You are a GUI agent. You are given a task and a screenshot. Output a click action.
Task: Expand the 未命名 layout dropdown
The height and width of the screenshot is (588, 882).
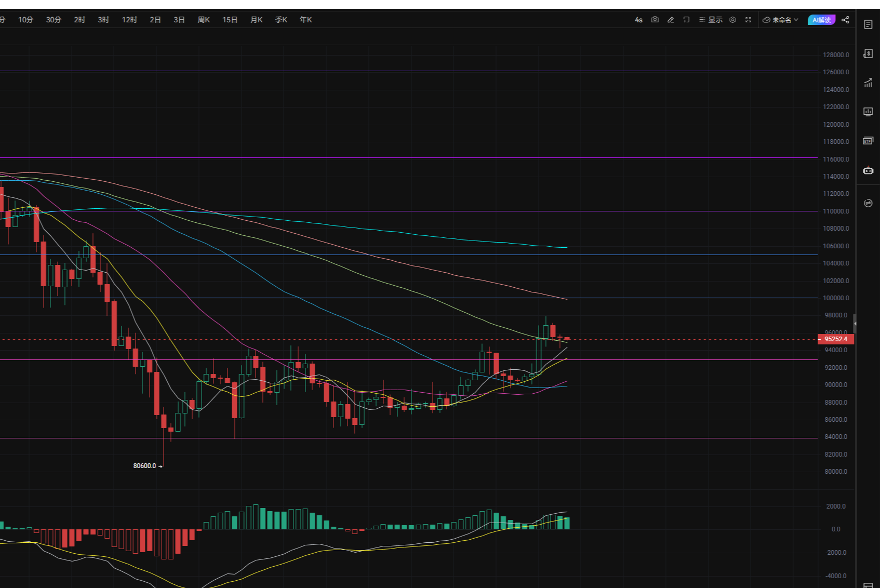click(780, 20)
